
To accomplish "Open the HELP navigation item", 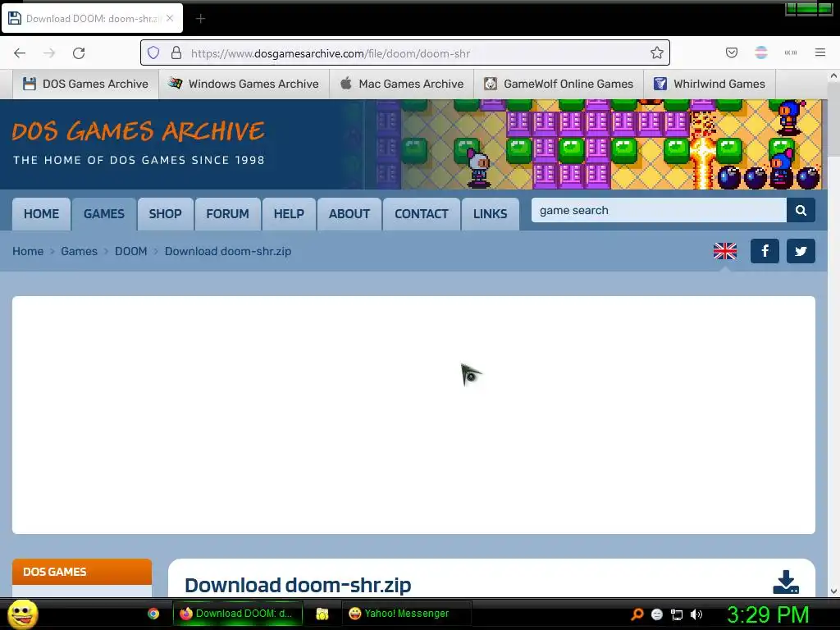I will click(289, 214).
